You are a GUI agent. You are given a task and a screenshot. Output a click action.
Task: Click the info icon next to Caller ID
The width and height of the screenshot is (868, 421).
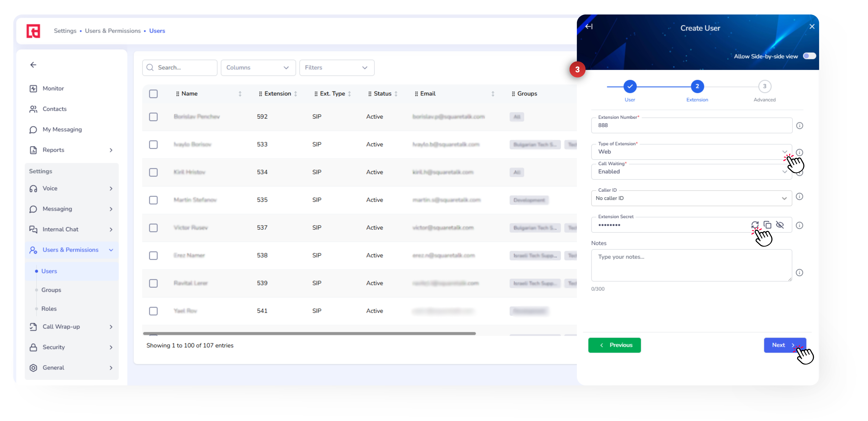pyautogui.click(x=799, y=196)
